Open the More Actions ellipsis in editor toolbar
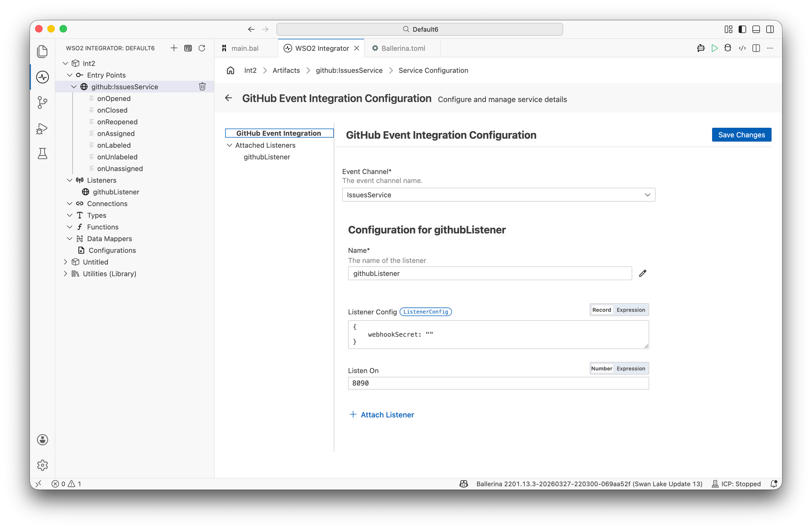This screenshot has width=812, height=529. [x=770, y=48]
